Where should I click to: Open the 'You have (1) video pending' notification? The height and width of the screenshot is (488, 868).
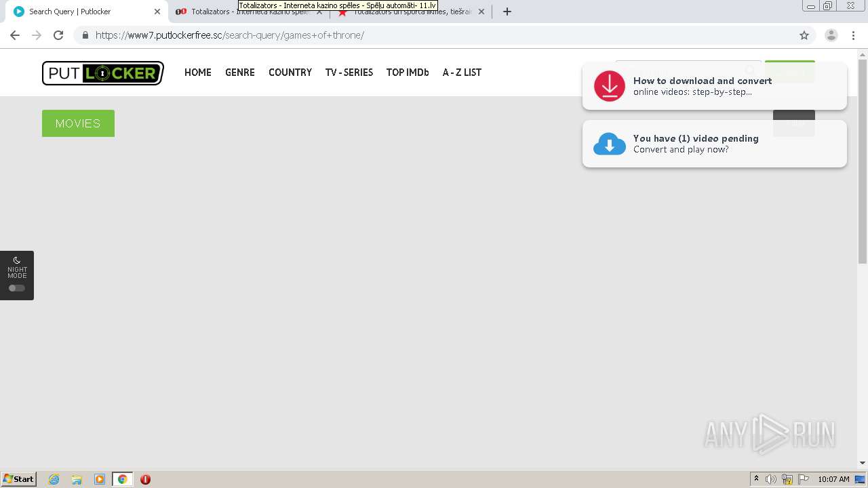[714, 144]
